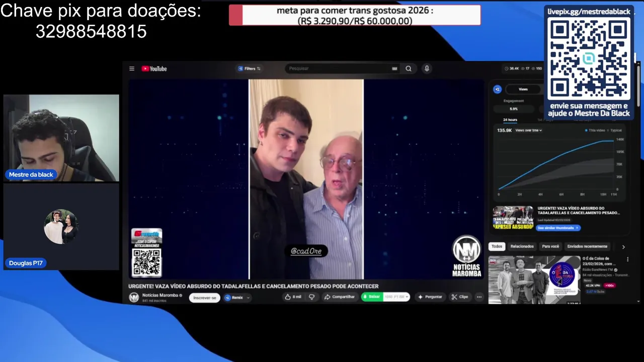644x362 pixels.
Task: Check the 36.4K stat in the top bar
Action: click(512, 69)
